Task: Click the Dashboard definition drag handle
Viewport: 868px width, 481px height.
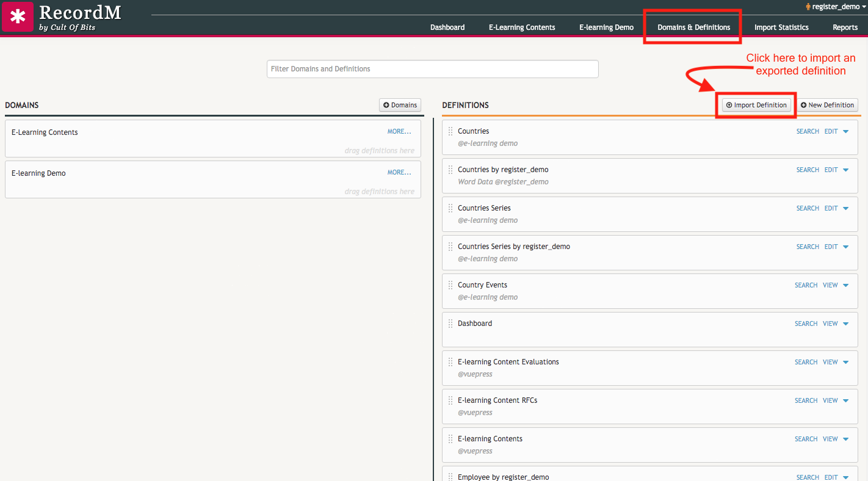Action: pos(450,324)
